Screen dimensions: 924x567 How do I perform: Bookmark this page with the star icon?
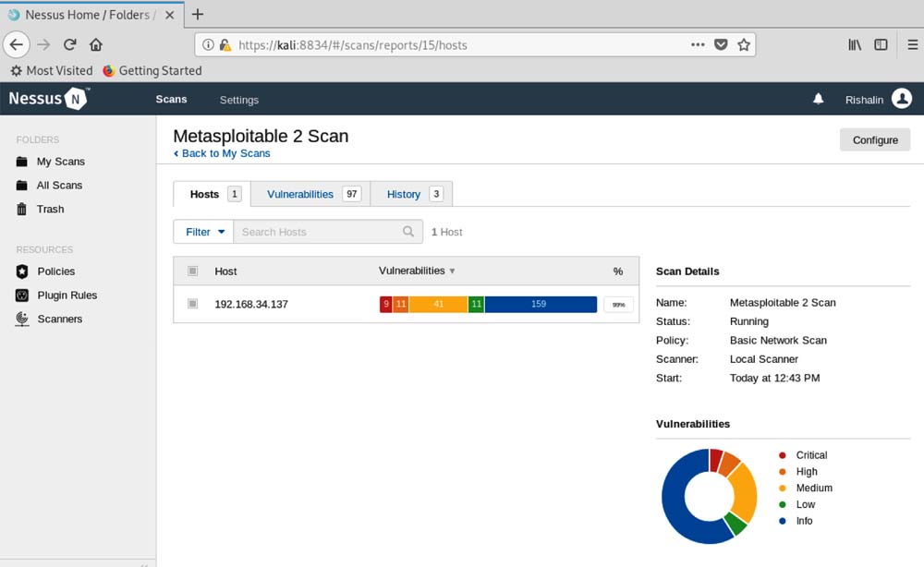(744, 44)
